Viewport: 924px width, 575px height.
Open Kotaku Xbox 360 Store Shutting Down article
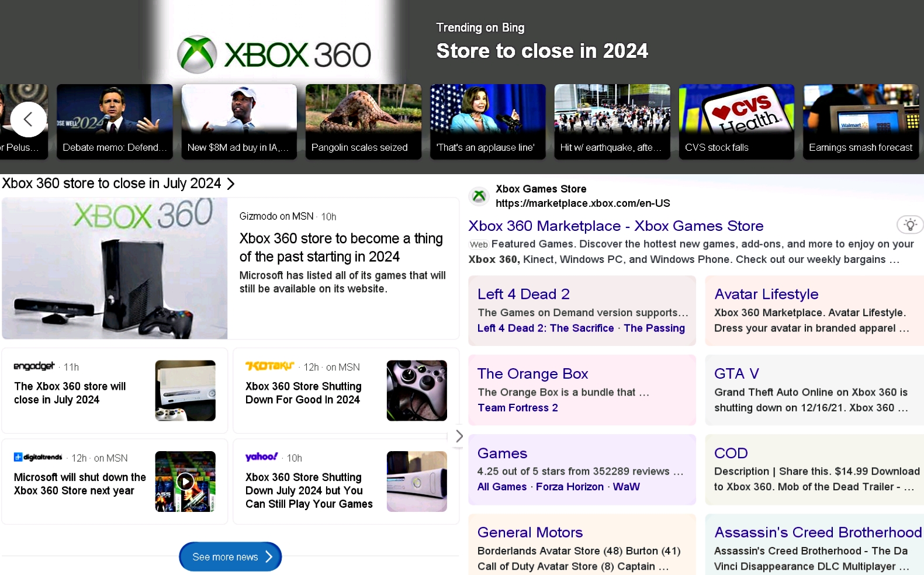303,393
